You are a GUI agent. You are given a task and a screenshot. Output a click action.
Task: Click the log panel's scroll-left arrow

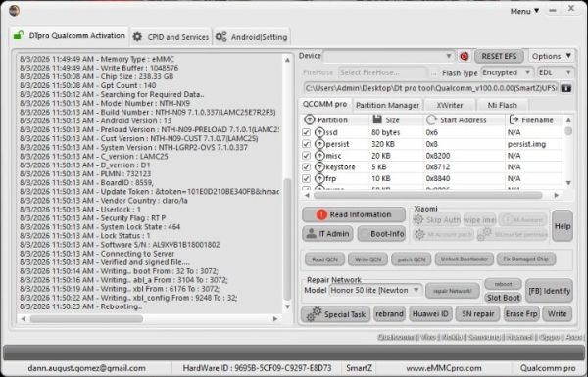point(24,319)
